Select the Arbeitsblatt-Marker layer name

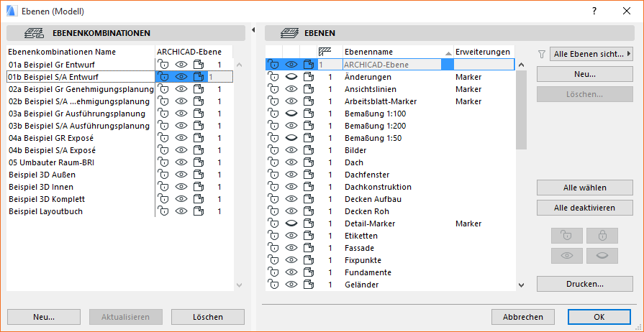381,101
